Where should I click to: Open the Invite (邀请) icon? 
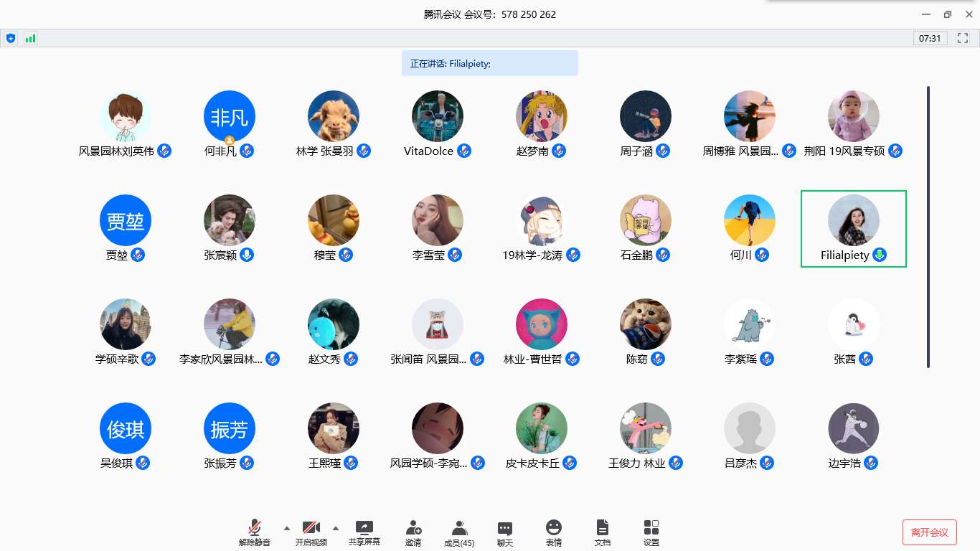tap(413, 533)
